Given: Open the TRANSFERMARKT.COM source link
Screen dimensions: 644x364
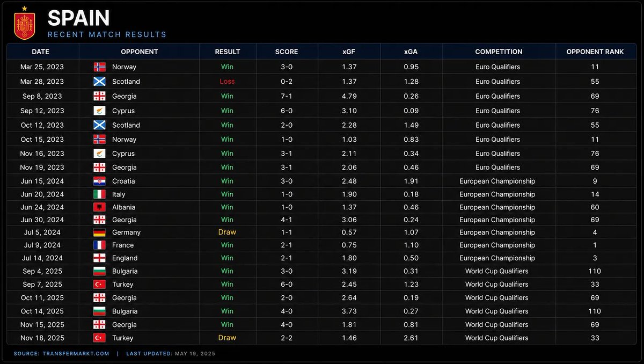Looking at the screenshot, I should tap(76, 354).
